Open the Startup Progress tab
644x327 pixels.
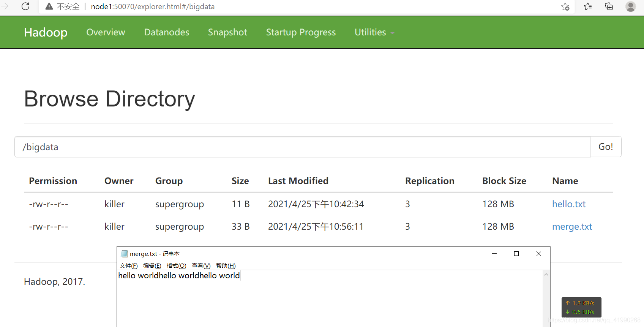click(301, 32)
